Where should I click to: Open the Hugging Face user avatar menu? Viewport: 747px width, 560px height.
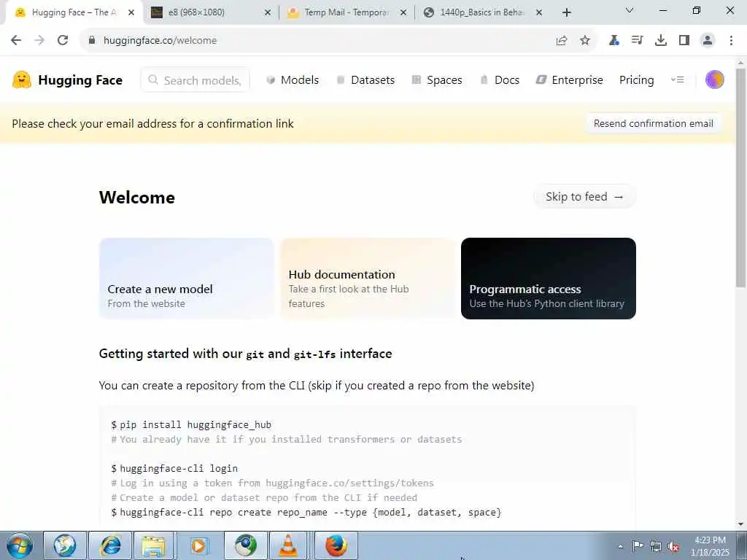click(715, 80)
